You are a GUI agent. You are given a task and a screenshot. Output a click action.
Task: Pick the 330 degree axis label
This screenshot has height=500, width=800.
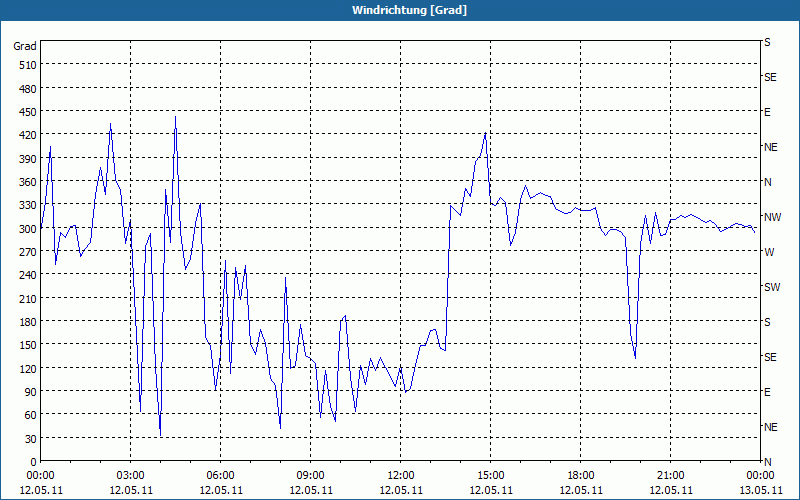pos(28,205)
